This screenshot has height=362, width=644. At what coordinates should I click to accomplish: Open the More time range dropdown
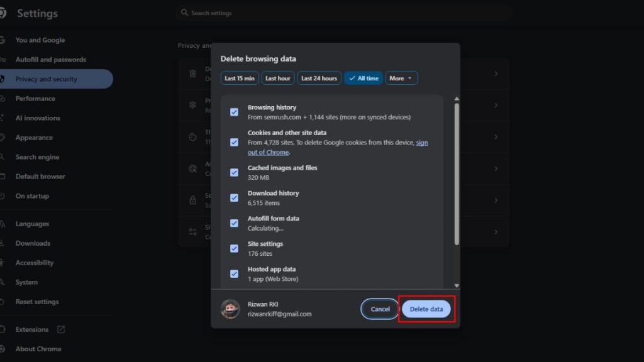pos(401,79)
